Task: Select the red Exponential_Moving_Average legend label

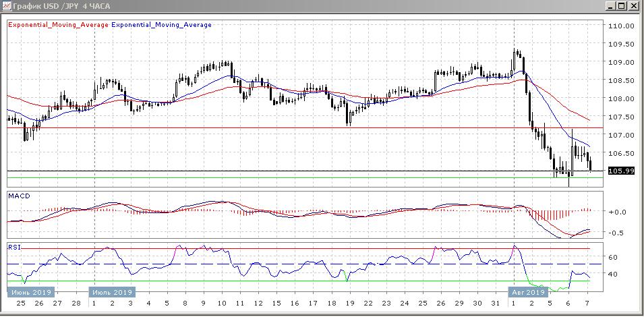Action: [x=57, y=25]
